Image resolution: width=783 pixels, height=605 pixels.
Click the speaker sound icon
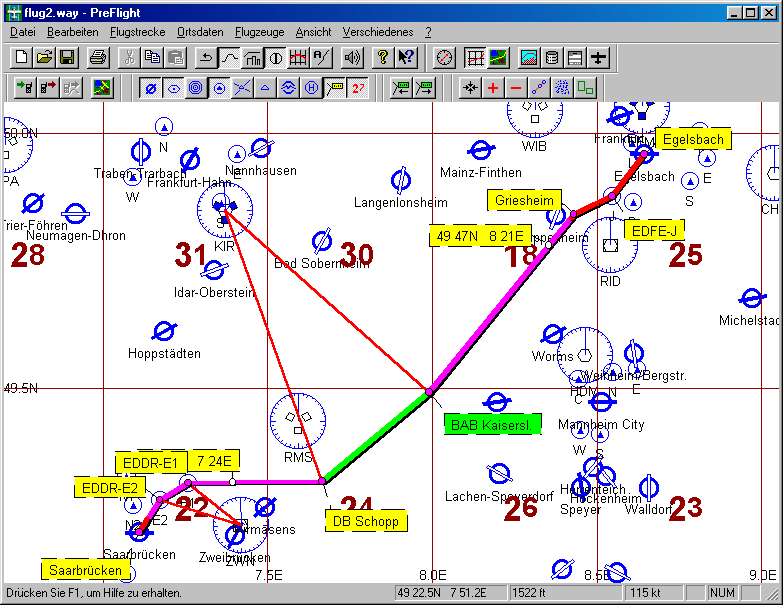coord(352,58)
